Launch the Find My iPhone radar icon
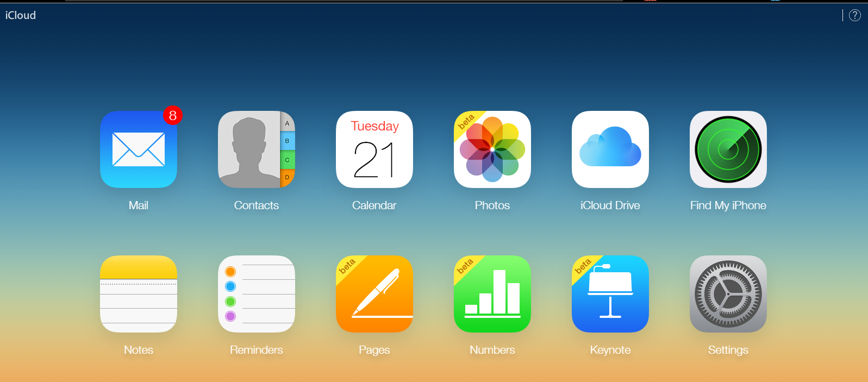This screenshot has height=382, width=868. (728, 149)
